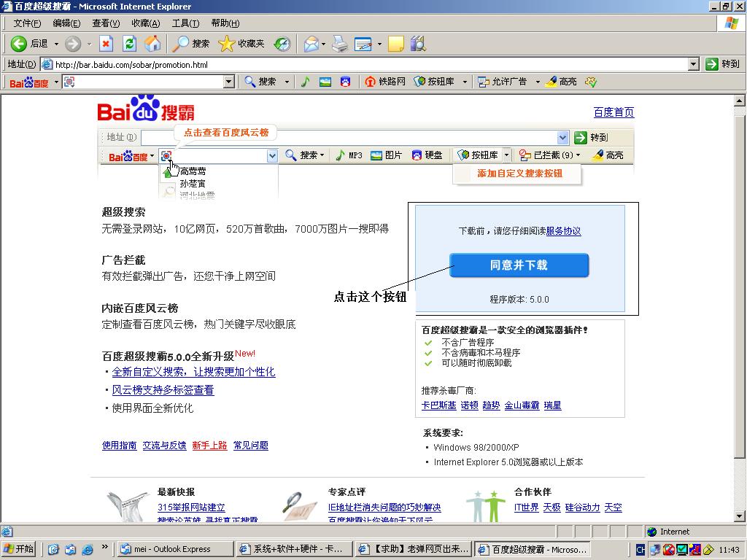747x560 pixels.
Task: Open the 常见问题 link
Action: pos(251,446)
